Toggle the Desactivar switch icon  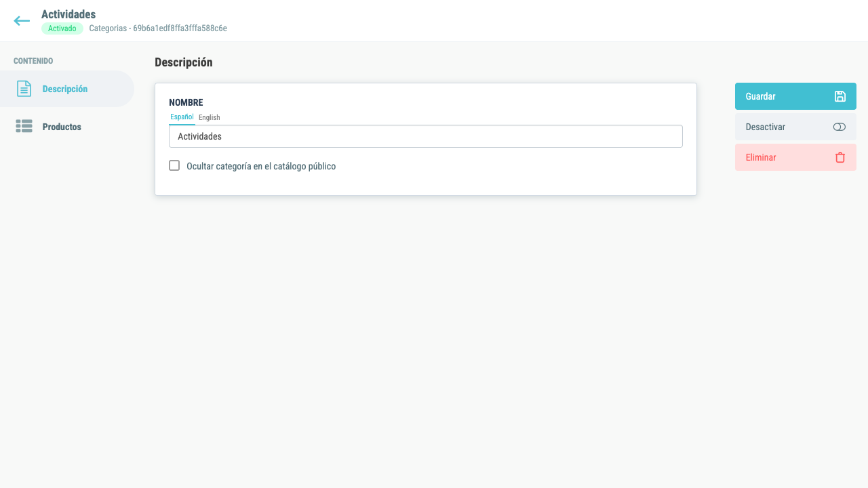pos(839,127)
